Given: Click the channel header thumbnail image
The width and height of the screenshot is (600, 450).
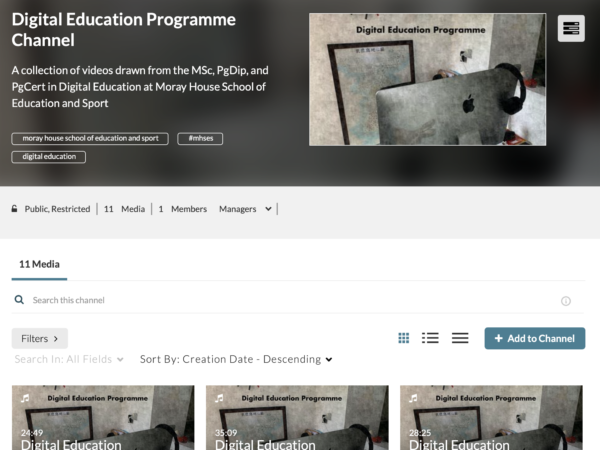Looking at the screenshot, I should [x=427, y=80].
